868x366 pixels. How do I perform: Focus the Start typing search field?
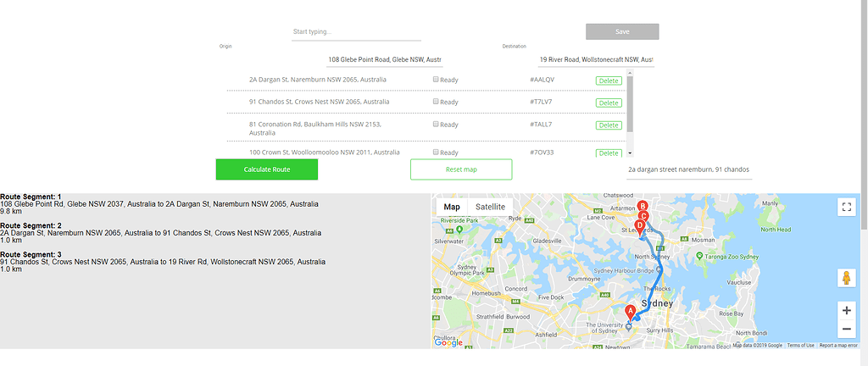pyautogui.click(x=357, y=32)
